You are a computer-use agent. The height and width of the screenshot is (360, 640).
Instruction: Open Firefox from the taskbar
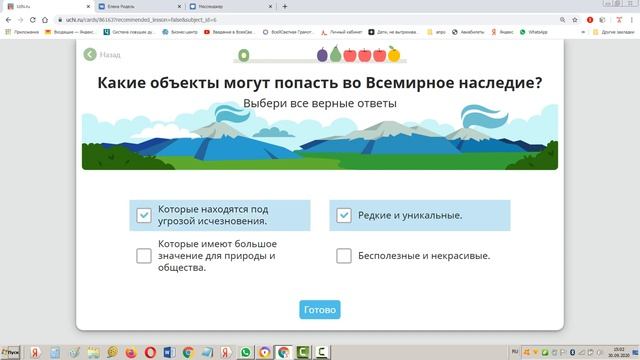(x=131, y=352)
